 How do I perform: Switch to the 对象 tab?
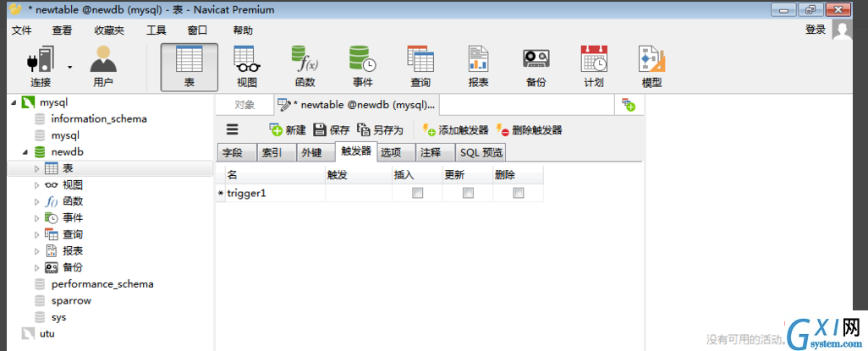(x=244, y=105)
